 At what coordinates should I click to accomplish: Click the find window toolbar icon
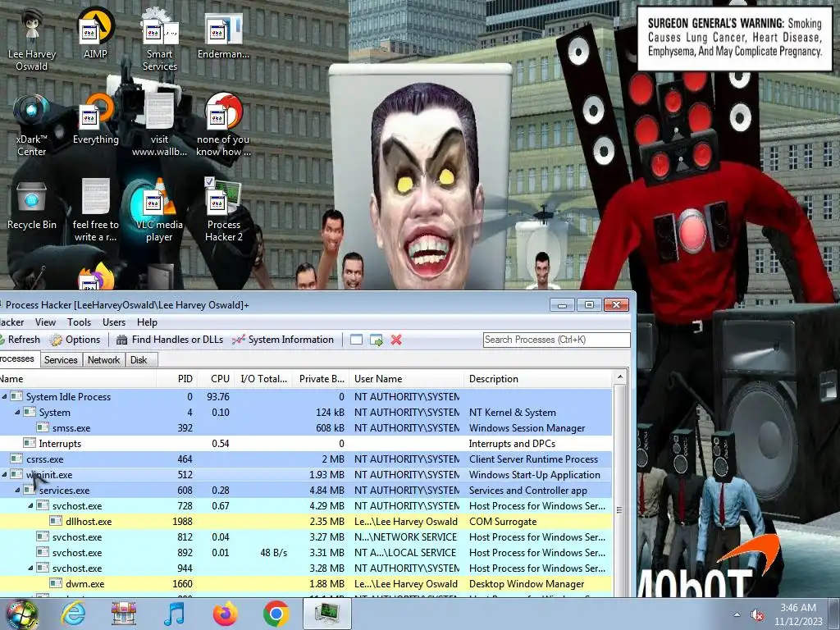tap(356, 340)
